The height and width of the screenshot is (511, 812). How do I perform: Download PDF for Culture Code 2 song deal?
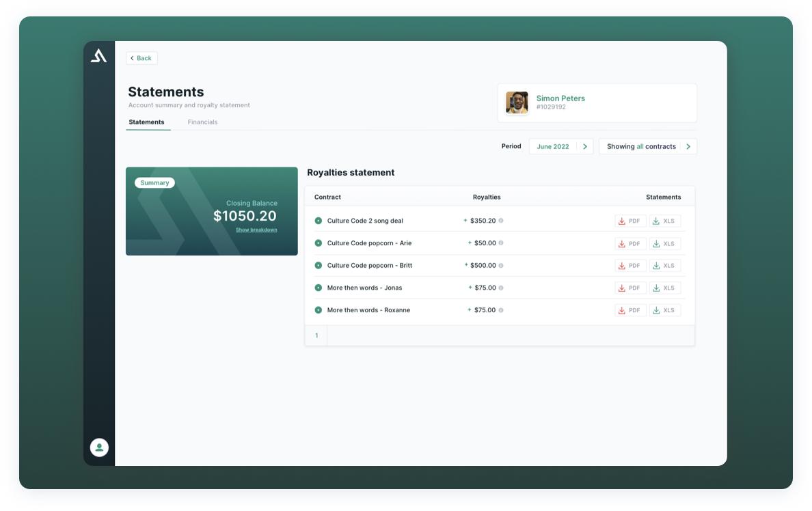[630, 221]
